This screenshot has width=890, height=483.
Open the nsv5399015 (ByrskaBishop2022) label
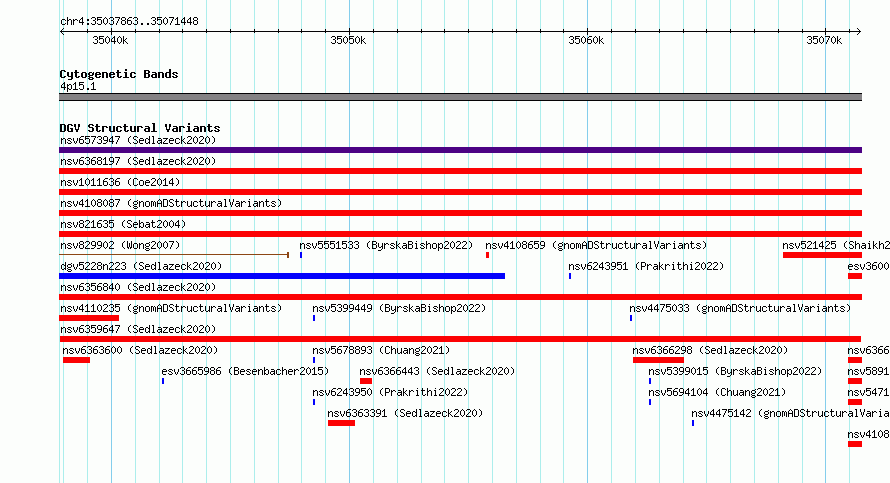[735, 371]
